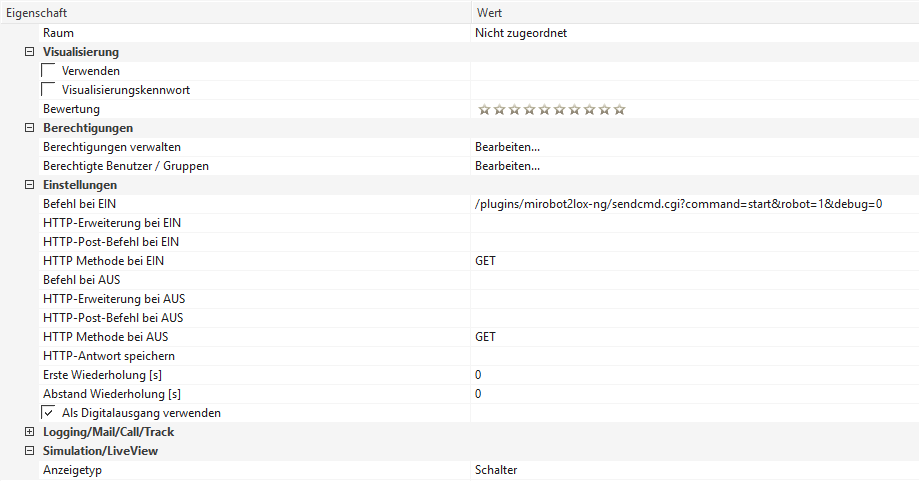Collapse the Berechtigungen section
Viewport: 919px width, 481px height.
pyautogui.click(x=29, y=128)
